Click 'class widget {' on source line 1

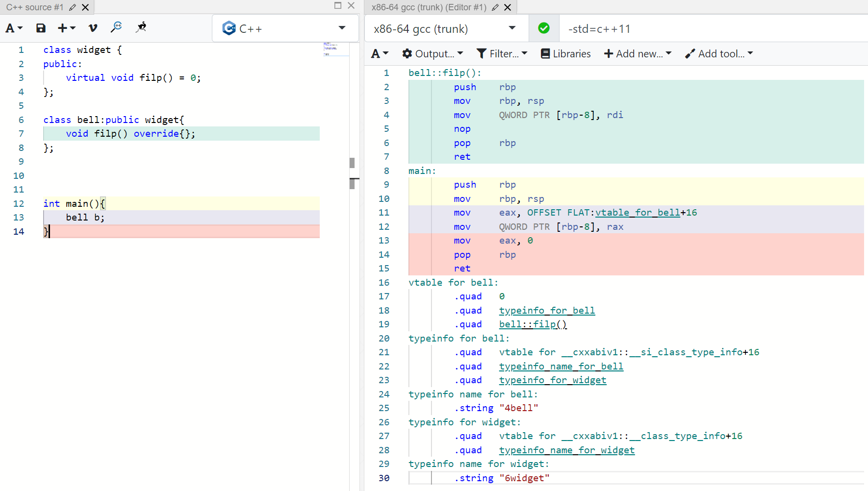point(82,50)
